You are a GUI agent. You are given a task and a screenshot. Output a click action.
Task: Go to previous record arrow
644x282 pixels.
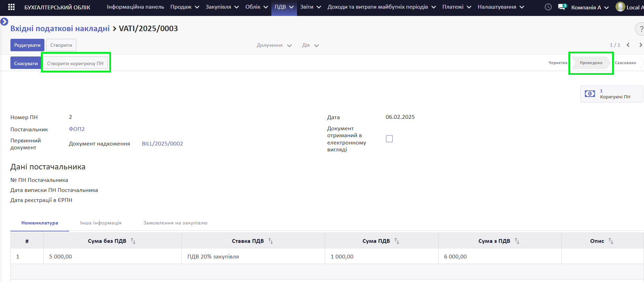628,45
